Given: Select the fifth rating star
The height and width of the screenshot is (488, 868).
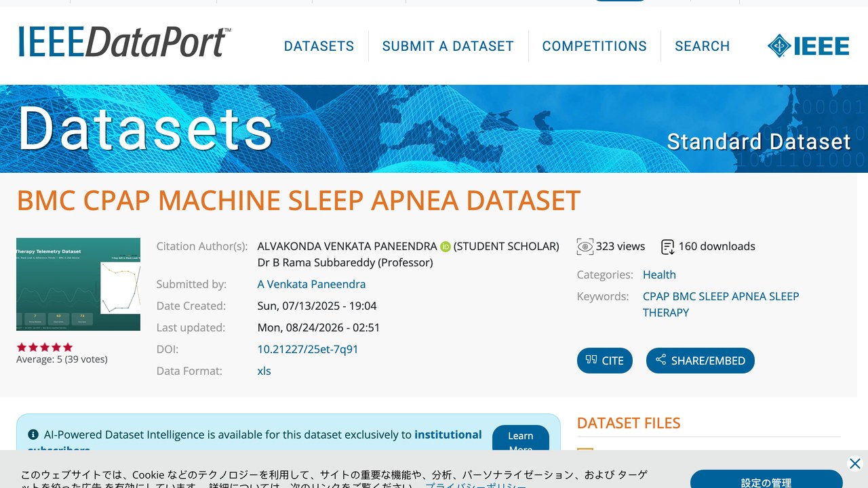Looking at the screenshot, I should click(68, 347).
